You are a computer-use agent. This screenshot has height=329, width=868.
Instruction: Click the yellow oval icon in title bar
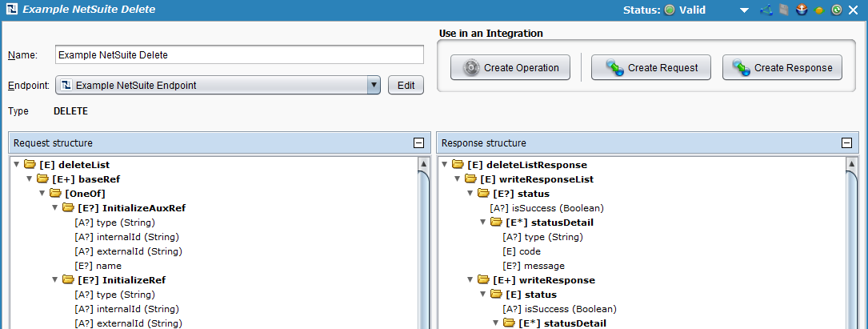[x=819, y=10]
